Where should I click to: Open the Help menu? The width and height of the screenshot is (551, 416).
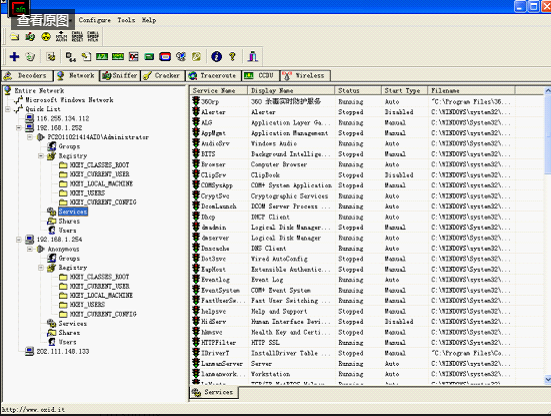pos(149,20)
